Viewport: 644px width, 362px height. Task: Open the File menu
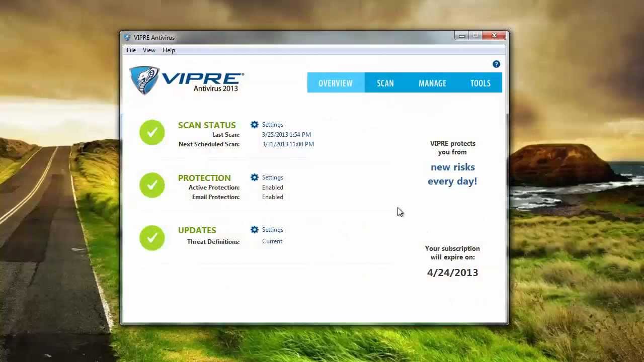coord(131,50)
